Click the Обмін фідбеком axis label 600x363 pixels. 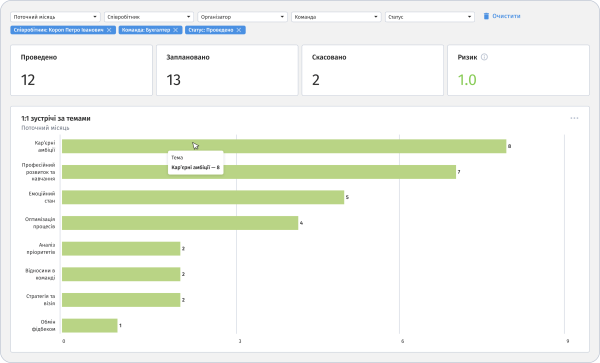tap(43, 326)
